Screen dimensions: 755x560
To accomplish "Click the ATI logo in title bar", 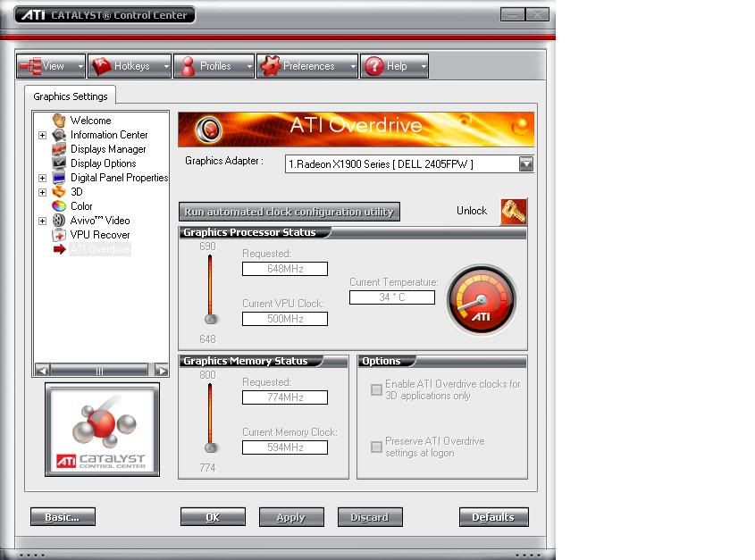I will (x=33, y=15).
